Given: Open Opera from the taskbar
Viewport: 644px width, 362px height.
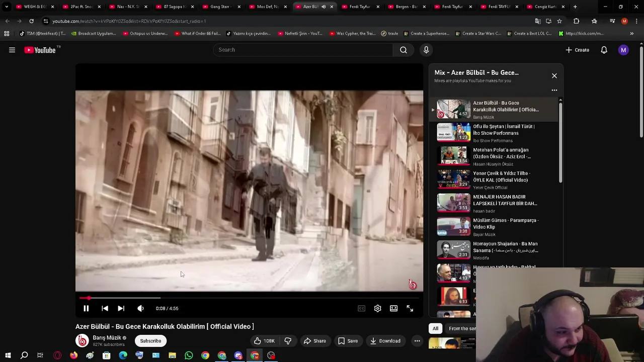Looking at the screenshot, I should (x=57, y=355).
